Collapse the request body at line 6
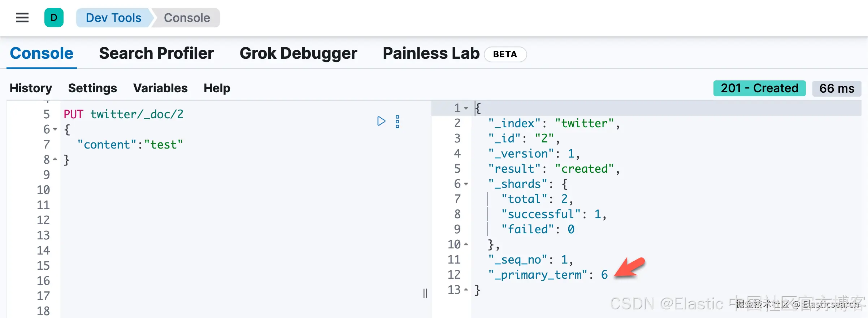This screenshot has width=868, height=318. tap(55, 129)
